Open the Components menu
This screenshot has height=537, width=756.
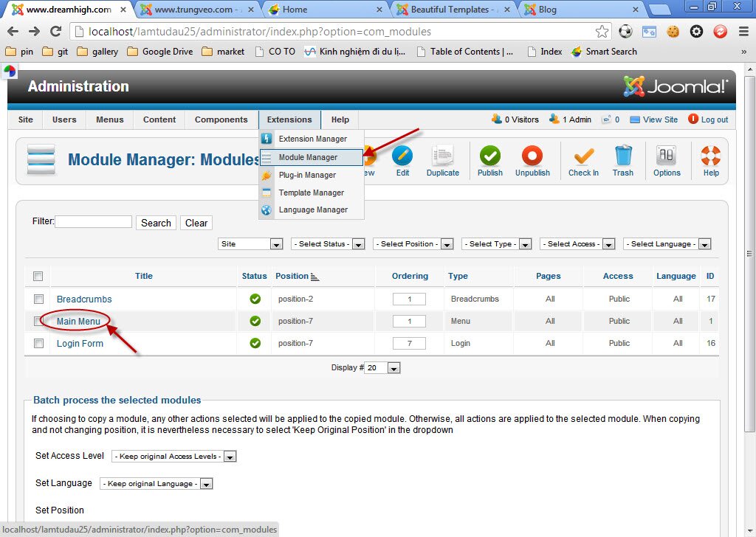coord(220,119)
